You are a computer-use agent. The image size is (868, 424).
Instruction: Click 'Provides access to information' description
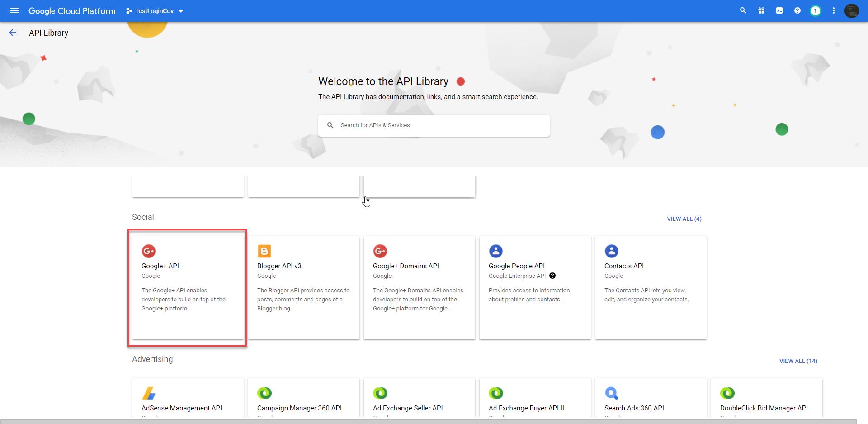point(529,295)
